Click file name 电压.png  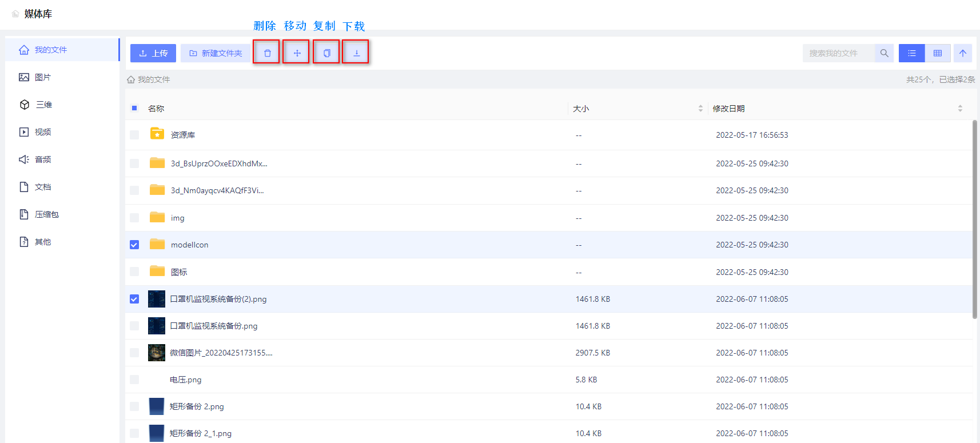click(186, 380)
